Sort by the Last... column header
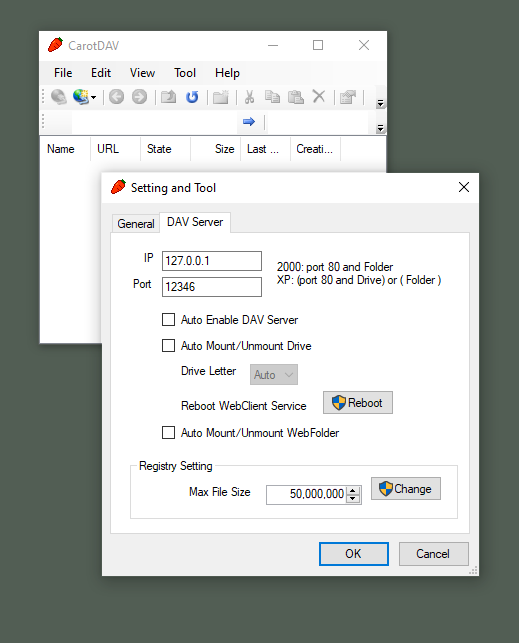The image size is (519, 643). 266,149
